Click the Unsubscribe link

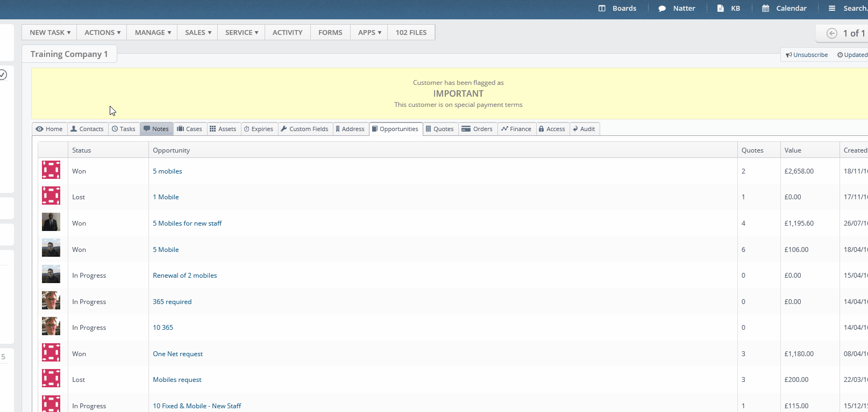(x=807, y=55)
